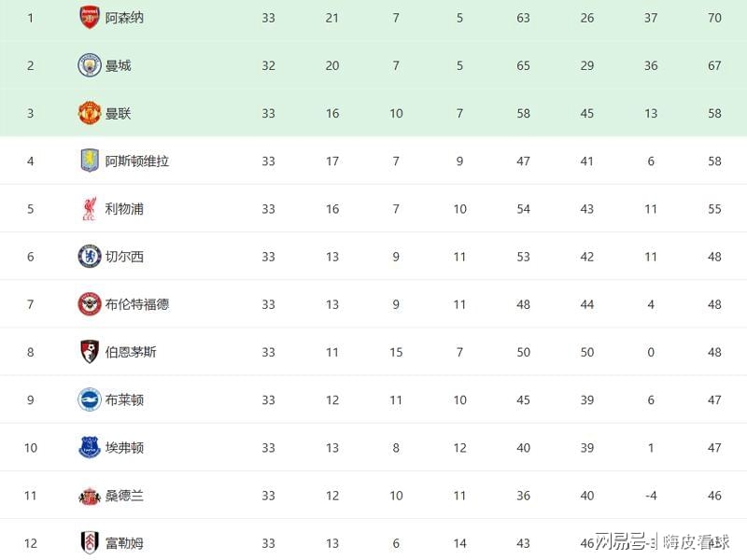Open the 布伦特福德 team link
This screenshot has height=560, width=747.
click(x=137, y=304)
